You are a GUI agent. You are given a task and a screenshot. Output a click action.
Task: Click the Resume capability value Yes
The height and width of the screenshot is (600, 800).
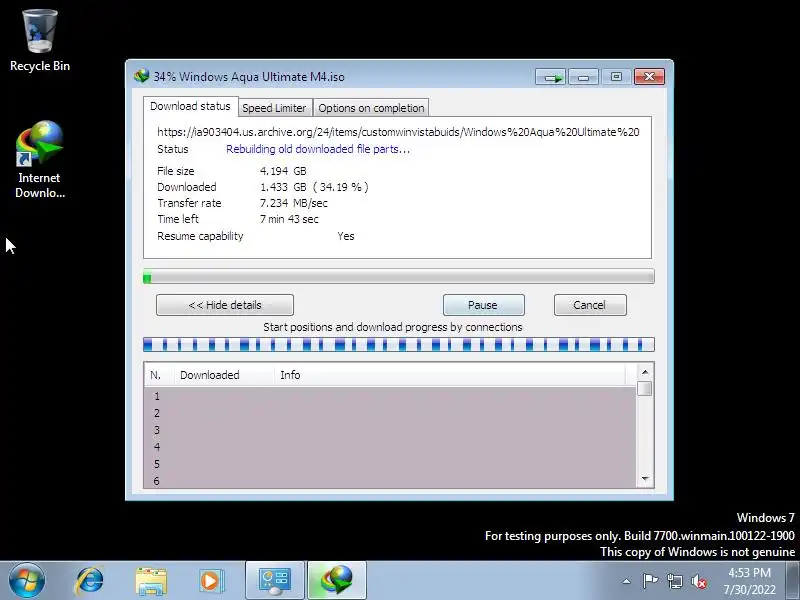pyautogui.click(x=346, y=236)
